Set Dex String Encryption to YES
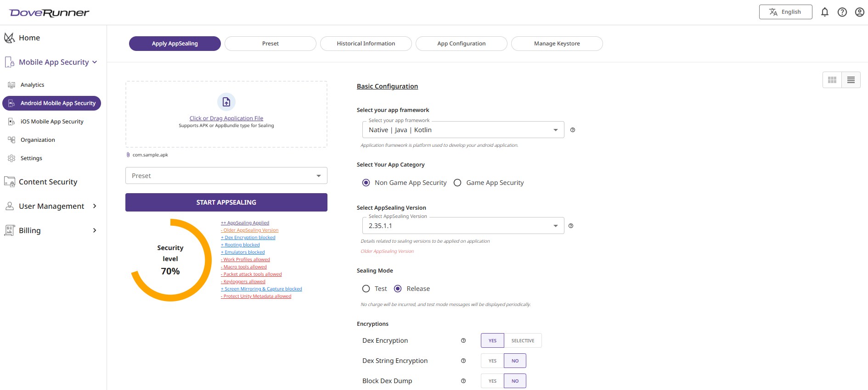This screenshot has height=390, width=868. 492,361
